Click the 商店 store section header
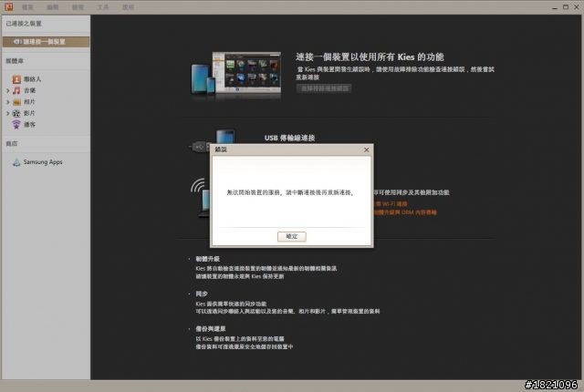 pyautogui.click(x=12, y=143)
